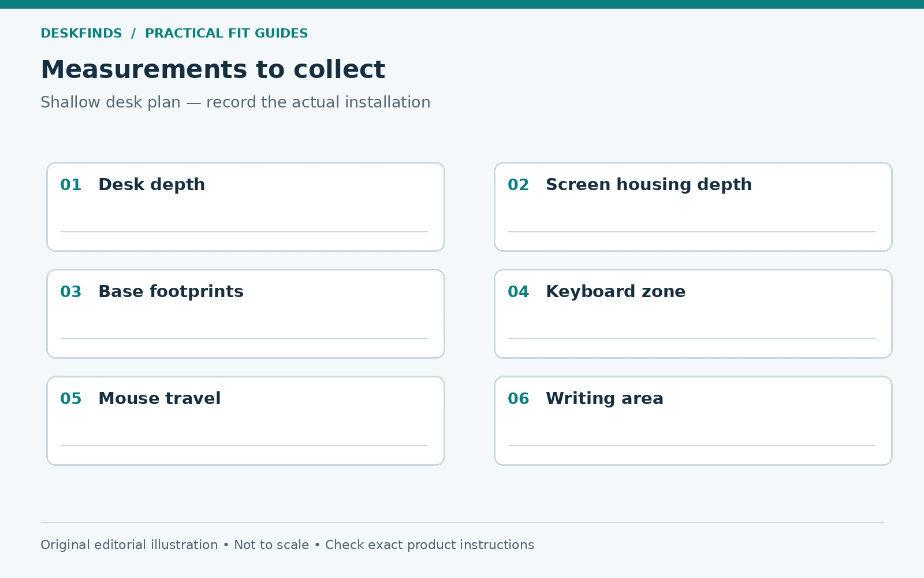Image resolution: width=924 pixels, height=578 pixels.
Task: Click the number 01 label
Action: click(71, 185)
